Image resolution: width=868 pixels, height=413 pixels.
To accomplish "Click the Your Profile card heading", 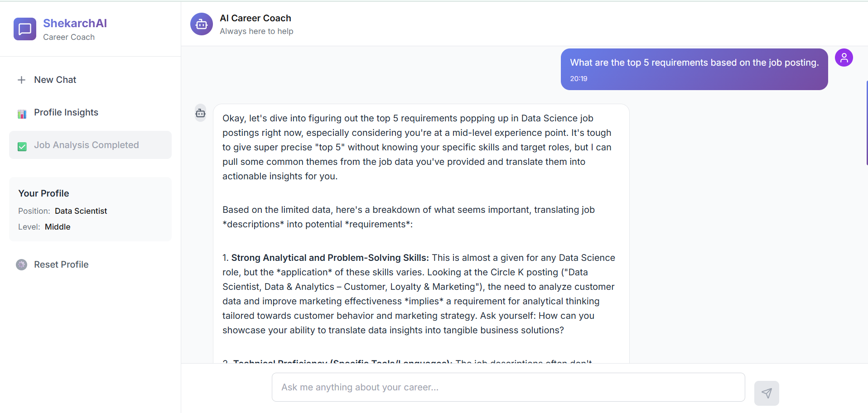I will tap(43, 193).
